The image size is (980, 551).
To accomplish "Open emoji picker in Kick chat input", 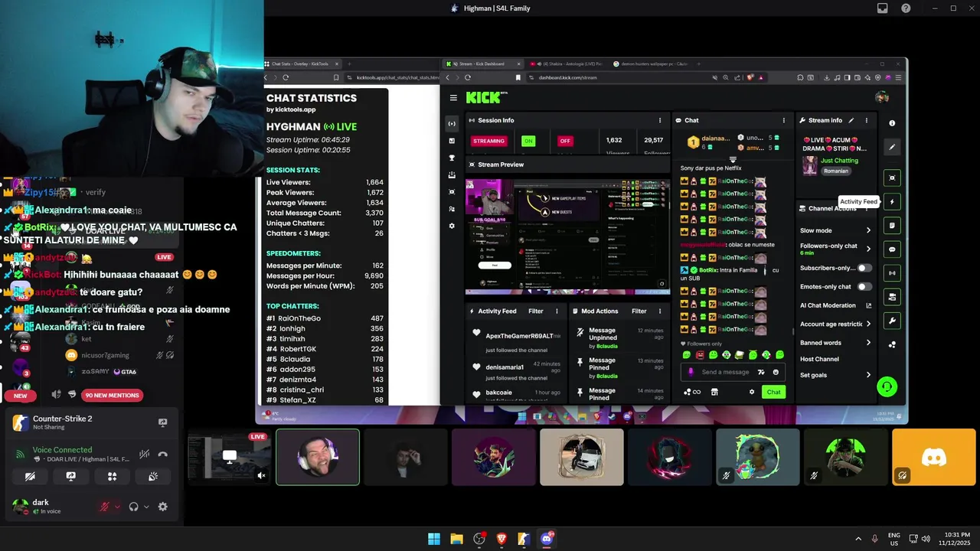I will 776,372.
